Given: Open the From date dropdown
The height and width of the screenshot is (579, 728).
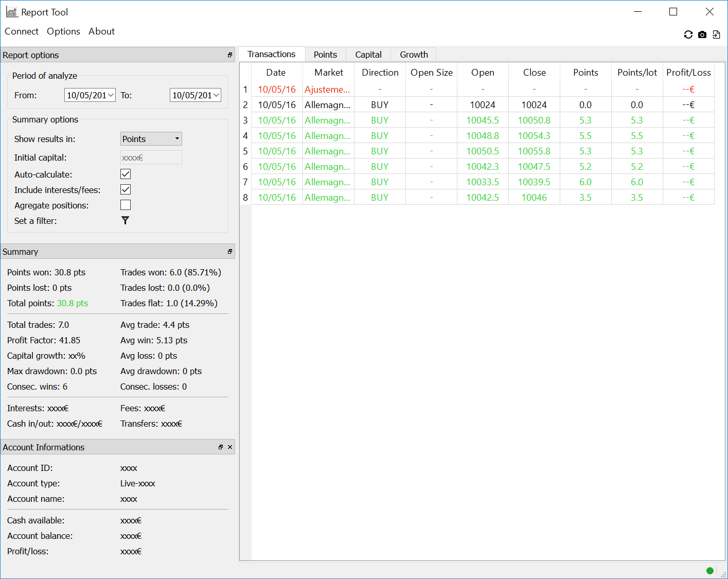Looking at the screenshot, I should [x=111, y=95].
